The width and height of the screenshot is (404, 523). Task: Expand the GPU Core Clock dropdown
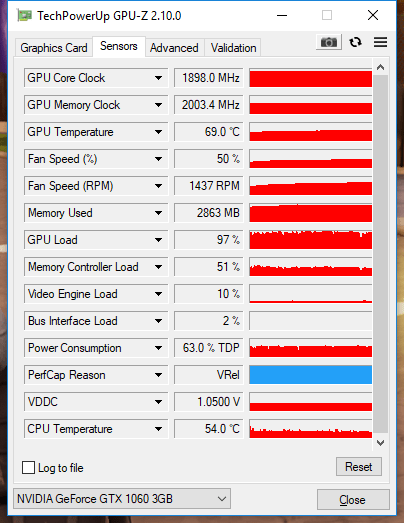click(x=158, y=78)
